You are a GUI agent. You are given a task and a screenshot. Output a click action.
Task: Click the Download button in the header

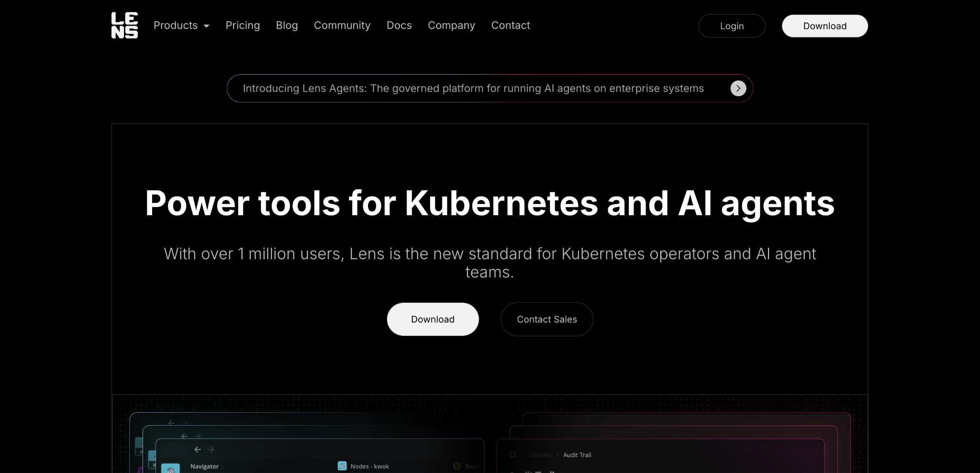click(x=824, y=26)
